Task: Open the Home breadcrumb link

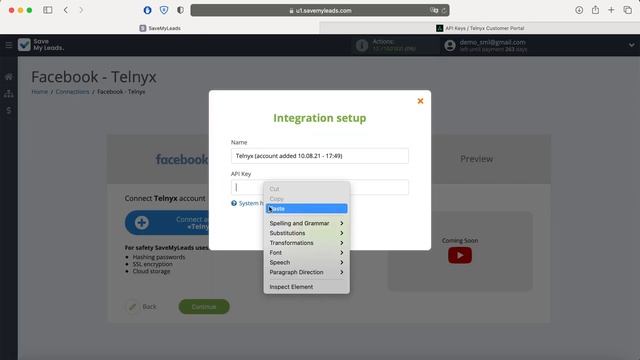Action: pyautogui.click(x=40, y=92)
